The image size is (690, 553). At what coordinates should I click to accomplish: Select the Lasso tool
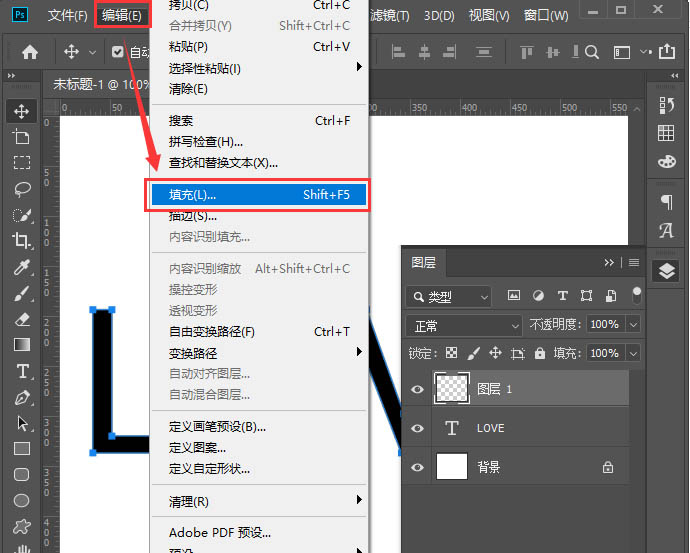click(x=22, y=189)
